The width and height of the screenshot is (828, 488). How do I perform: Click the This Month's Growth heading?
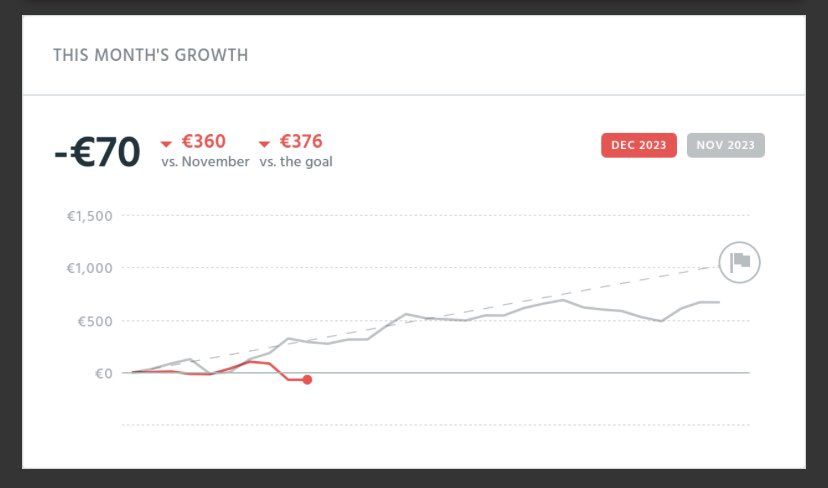(x=150, y=55)
